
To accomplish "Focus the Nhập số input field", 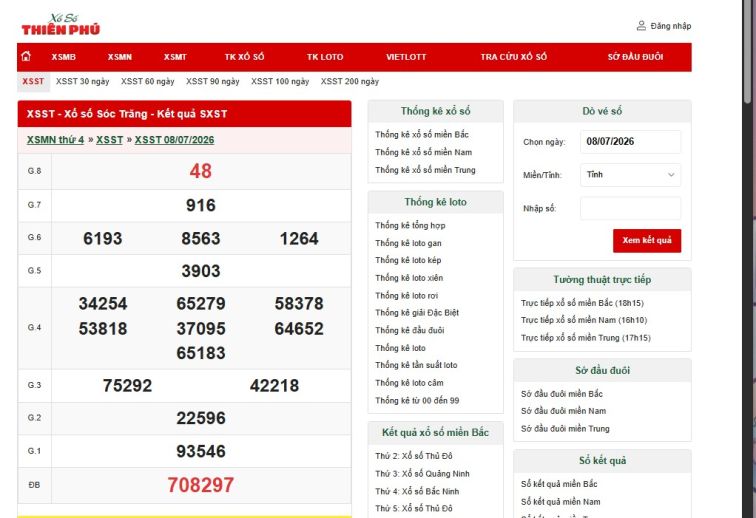I will [x=631, y=208].
